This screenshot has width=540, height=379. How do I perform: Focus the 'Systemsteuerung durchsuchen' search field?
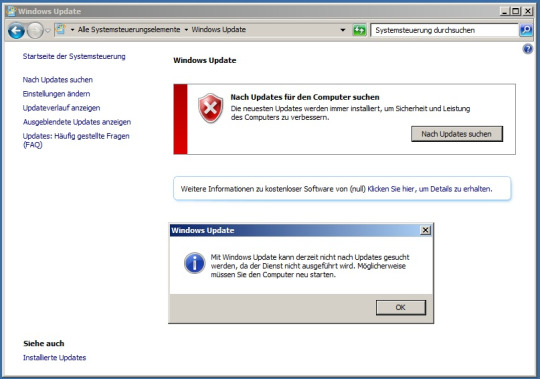coord(444,30)
